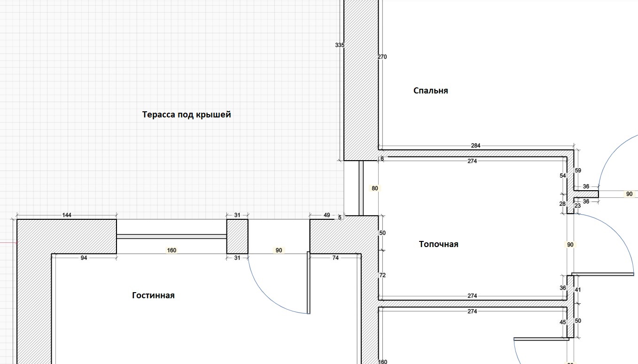Select the "Терасса под крышей" room label

pos(187,115)
